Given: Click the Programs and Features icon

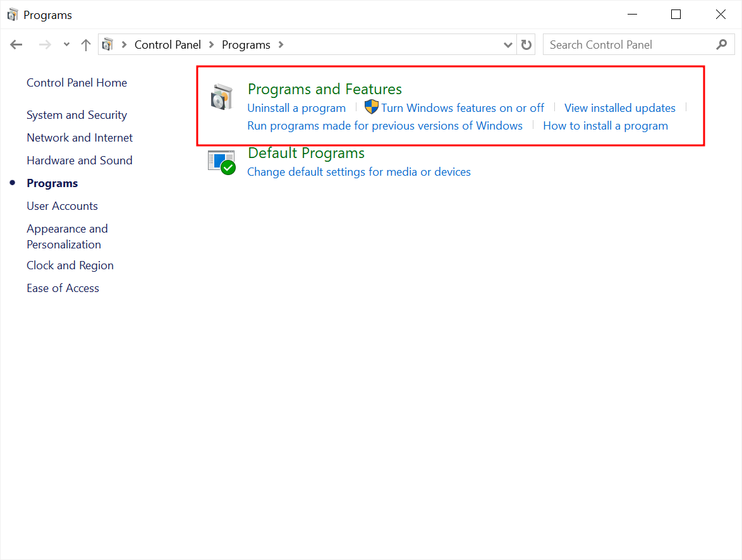Looking at the screenshot, I should [x=221, y=97].
